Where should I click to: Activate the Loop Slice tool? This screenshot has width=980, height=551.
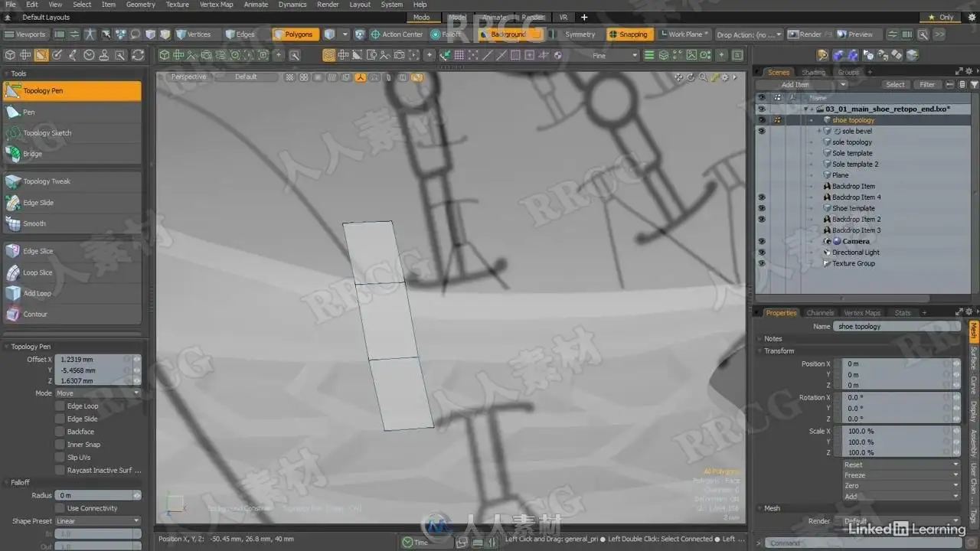72,272
